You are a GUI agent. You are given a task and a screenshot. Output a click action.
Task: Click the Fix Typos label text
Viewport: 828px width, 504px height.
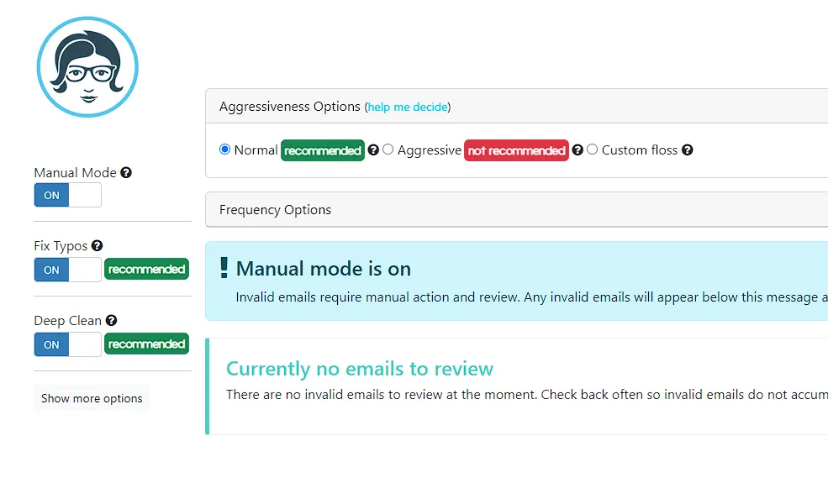61,246
